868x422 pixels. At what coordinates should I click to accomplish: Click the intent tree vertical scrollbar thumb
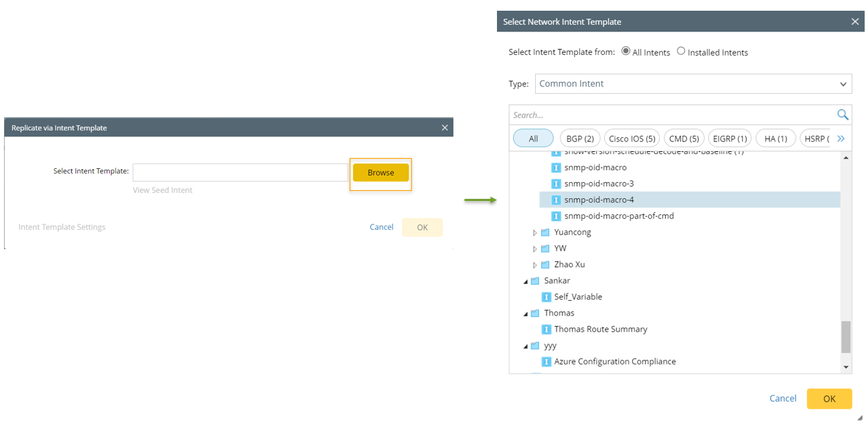(x=846, y=336)
